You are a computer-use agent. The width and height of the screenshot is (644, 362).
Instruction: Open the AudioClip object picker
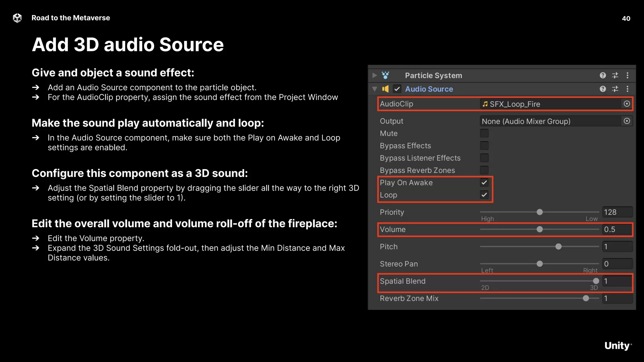point(627,104)
